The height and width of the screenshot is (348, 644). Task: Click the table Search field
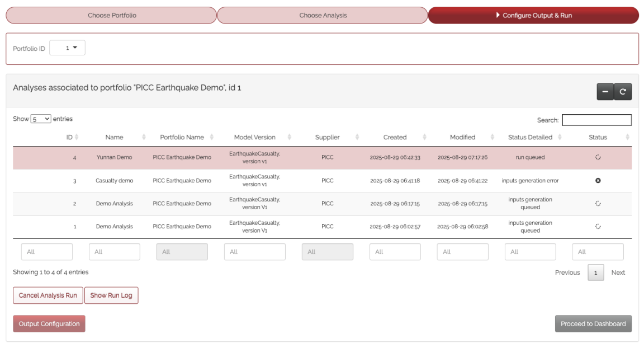coord(596,120)
